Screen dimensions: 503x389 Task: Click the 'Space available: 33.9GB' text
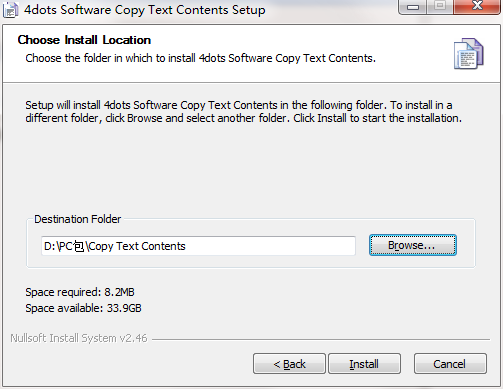pyautogui.click(x=83, y=308)
